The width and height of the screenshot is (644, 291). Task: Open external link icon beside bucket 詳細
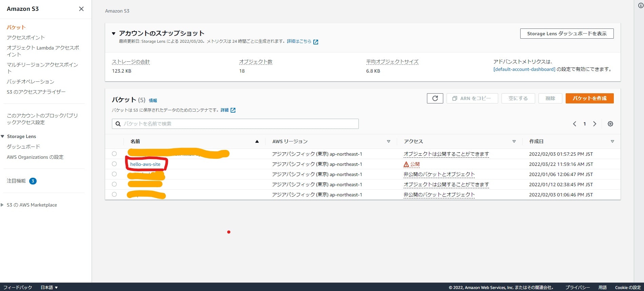point(233,110)
